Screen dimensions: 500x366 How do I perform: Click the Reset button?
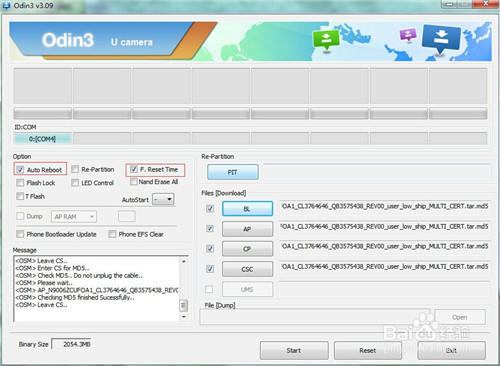click(x=368, y=350)
